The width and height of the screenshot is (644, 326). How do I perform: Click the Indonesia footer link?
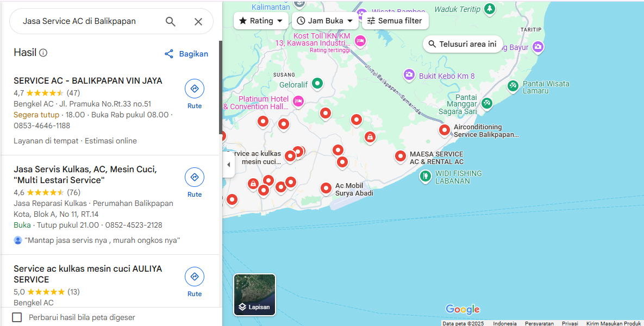pyautogui.click(x=505, y=323)
